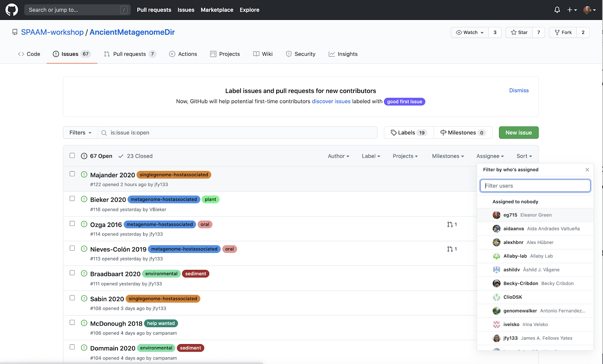The width and height of the screenshot is (603, 364).
Task: Click the plant label on Bieker 2020
Action: (210, 200)
